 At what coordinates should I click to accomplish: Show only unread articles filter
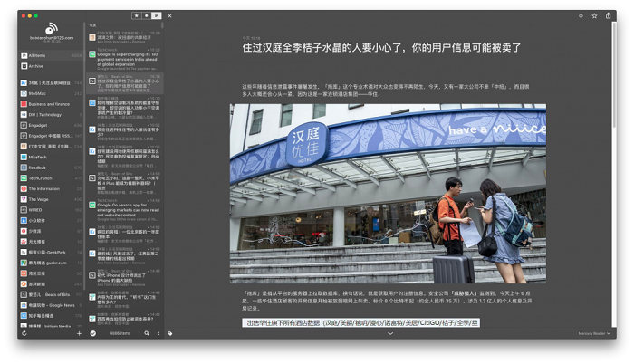147,15
